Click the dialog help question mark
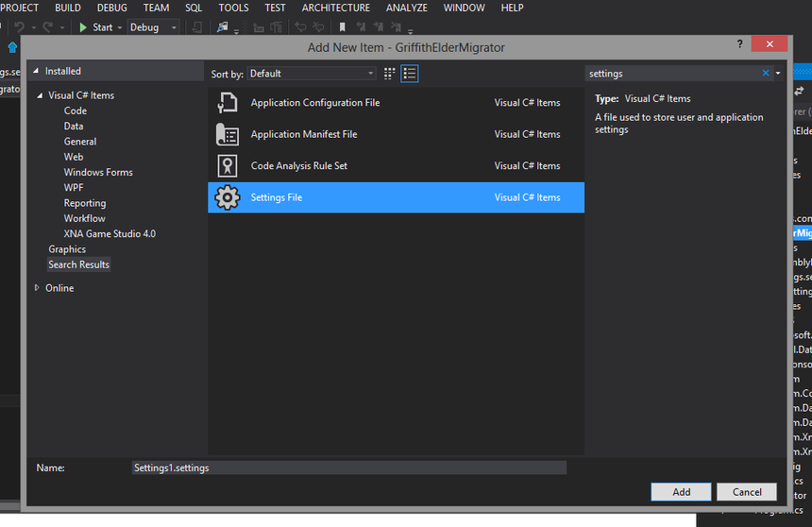Screen dimensions: 812x527 point(739,44)
